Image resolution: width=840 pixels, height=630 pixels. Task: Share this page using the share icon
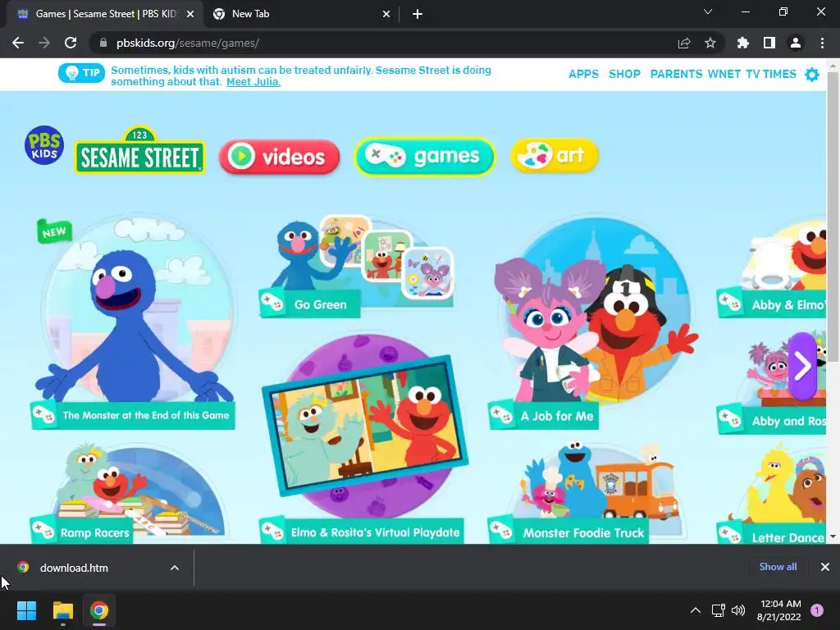coord(684,43)
